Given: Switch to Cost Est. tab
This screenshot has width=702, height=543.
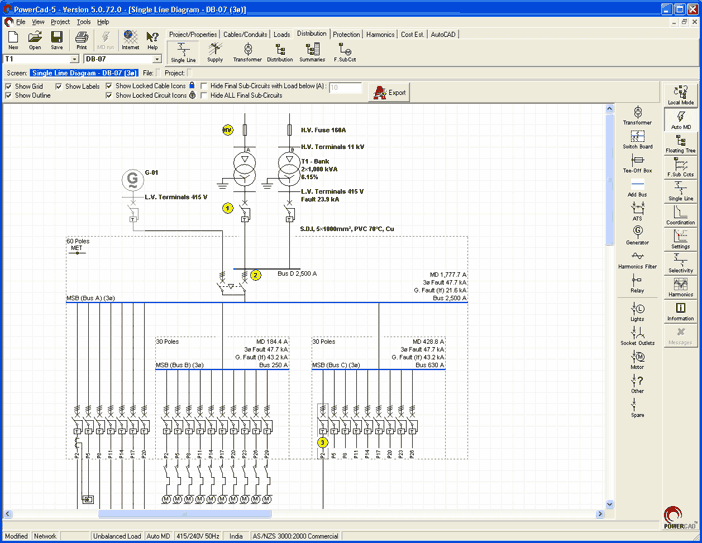Looking at the screenshot, I should [412, 34].
